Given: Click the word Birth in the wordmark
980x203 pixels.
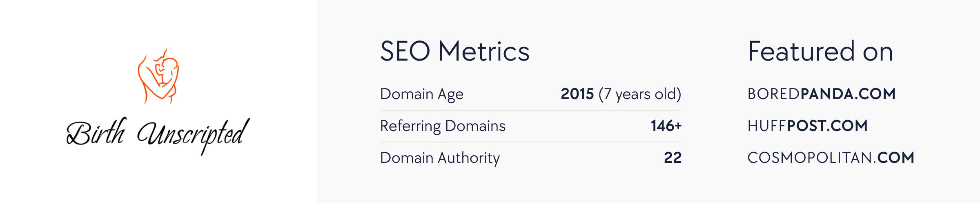Looking at the screenshot, I should click(x=96, y=132).
